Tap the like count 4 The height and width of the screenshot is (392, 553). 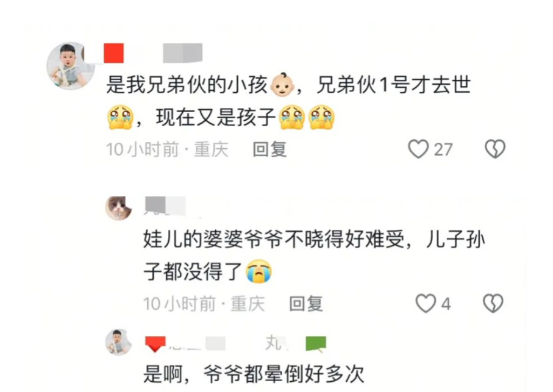pyautogui.click(x=446, y=304)
